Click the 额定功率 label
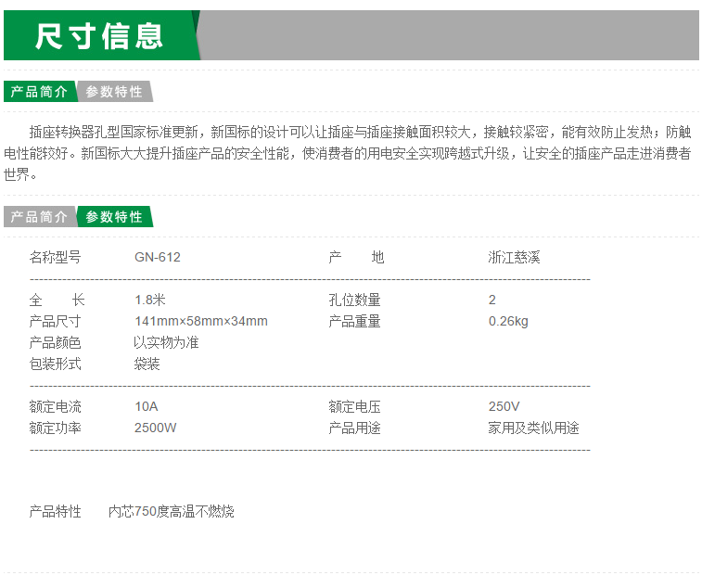The width and height of the screenshot is (702, 588). 55,428
